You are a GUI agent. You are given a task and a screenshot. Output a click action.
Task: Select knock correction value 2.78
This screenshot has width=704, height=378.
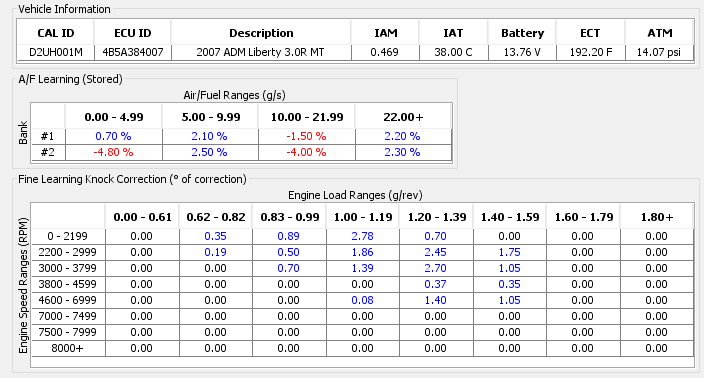pyautogui.click(x=363, y=236)
